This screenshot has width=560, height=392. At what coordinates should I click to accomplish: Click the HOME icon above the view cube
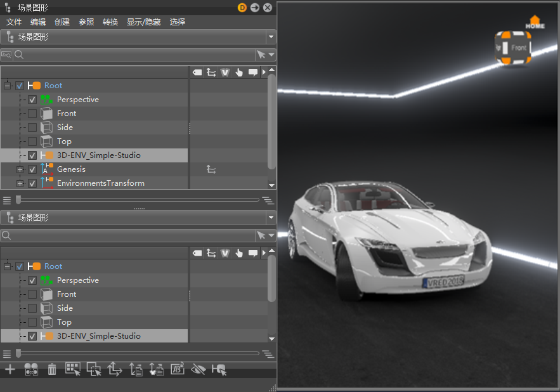(x=535, y=22)
